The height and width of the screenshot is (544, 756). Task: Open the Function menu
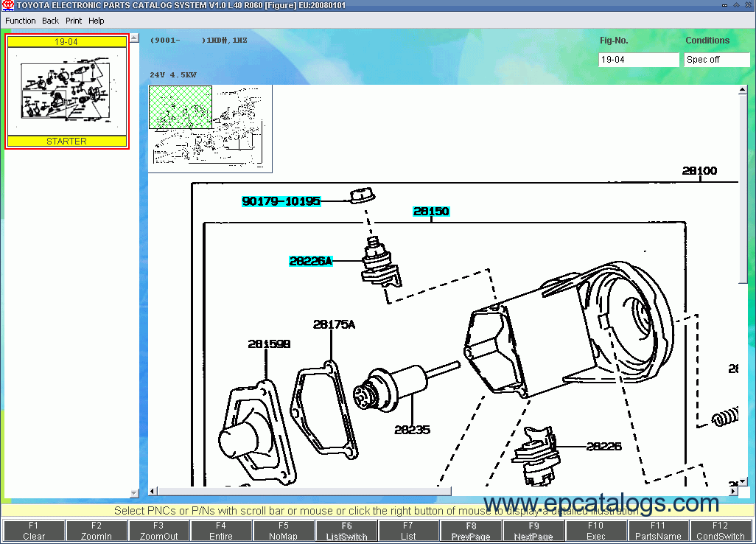pos(21,21)
